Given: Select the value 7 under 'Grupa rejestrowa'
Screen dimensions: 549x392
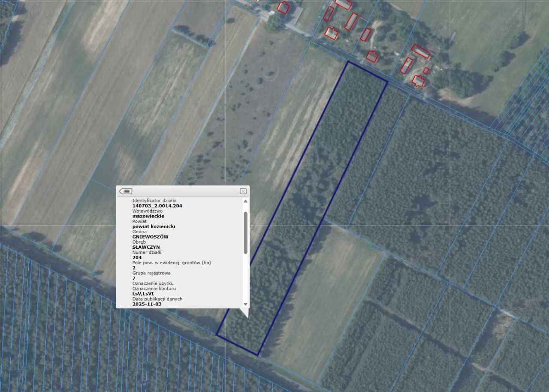Looking at the screenshot, I should (134, 278).
